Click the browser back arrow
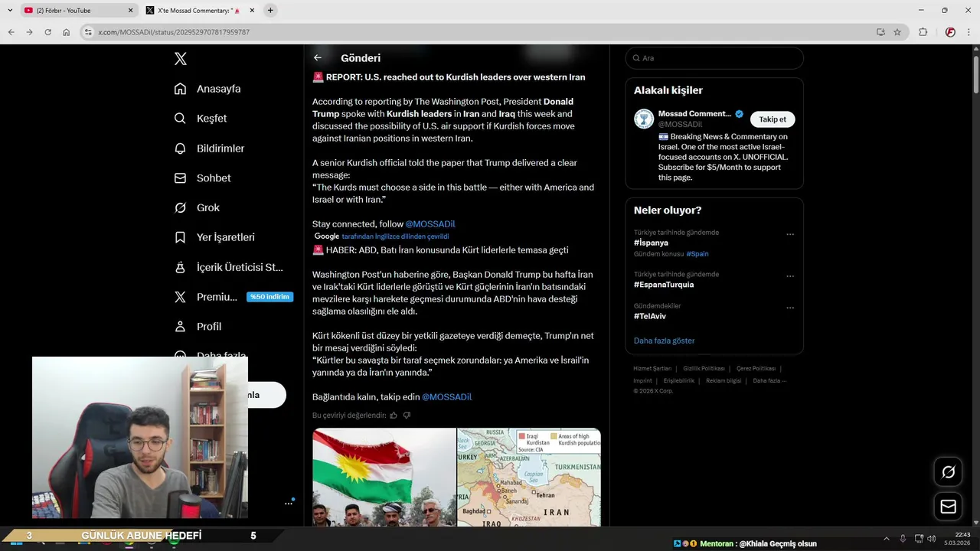The image size is (980, 551). pyautogui.click(x=11, y=32)
